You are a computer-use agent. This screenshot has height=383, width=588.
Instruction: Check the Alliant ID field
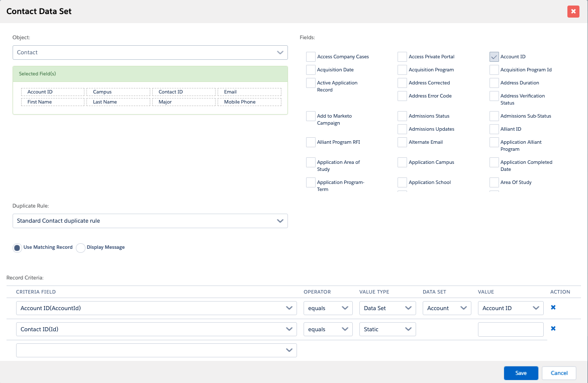point(494,129)
